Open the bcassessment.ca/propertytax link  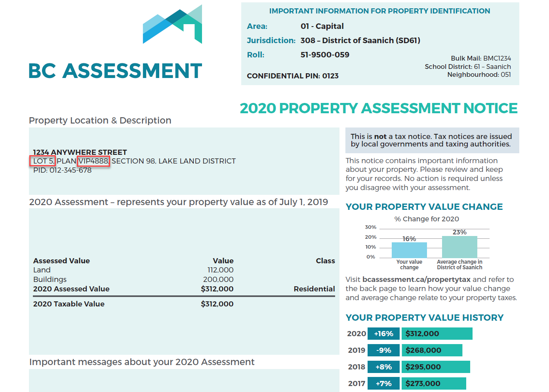tap(416, 280)
